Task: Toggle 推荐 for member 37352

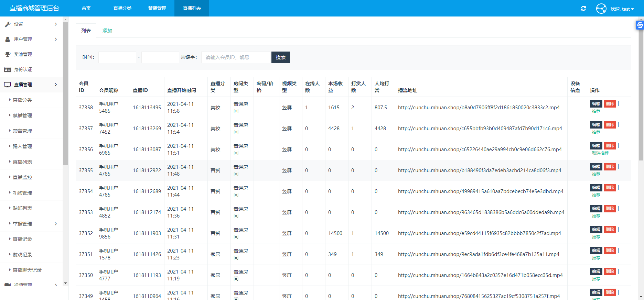Action: coord(596,237)
